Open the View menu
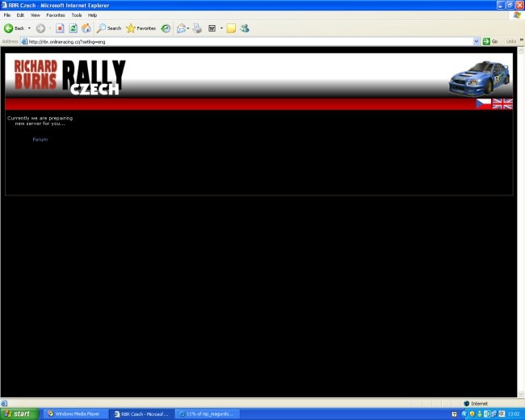Image resolution: width=525 pixels, height=420 pixels. [36, 15]
